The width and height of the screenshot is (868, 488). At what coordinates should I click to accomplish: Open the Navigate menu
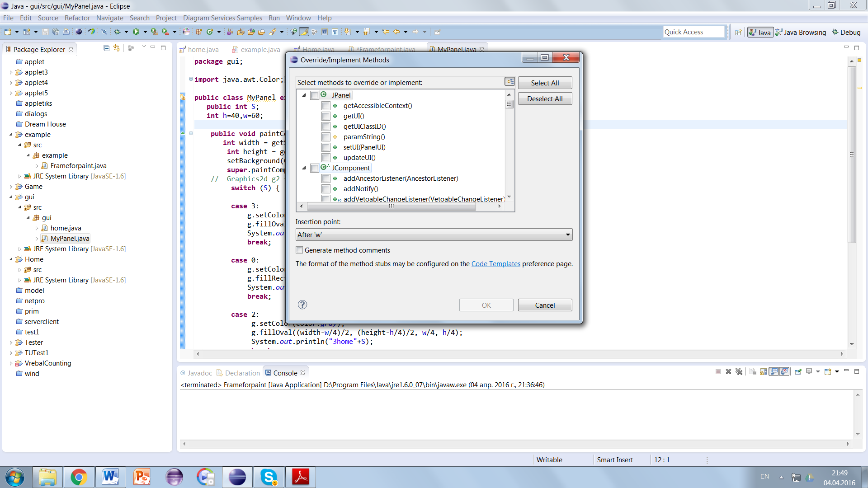click(x=110, y=18)
